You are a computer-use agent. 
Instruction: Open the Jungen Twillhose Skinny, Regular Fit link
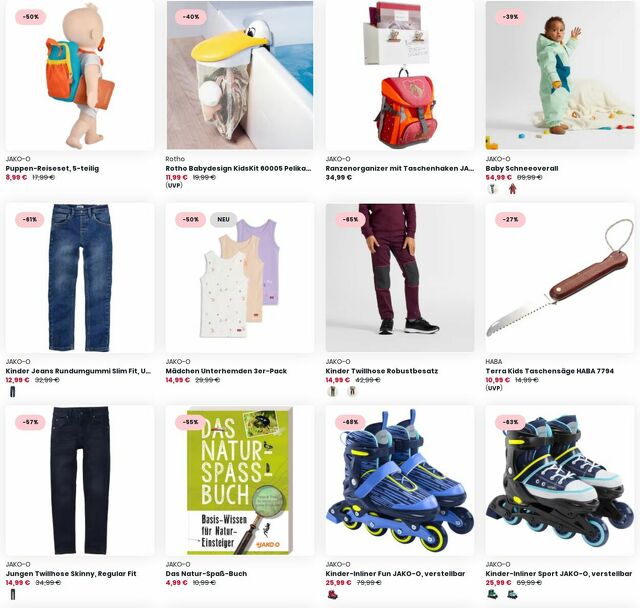(71, 573)
